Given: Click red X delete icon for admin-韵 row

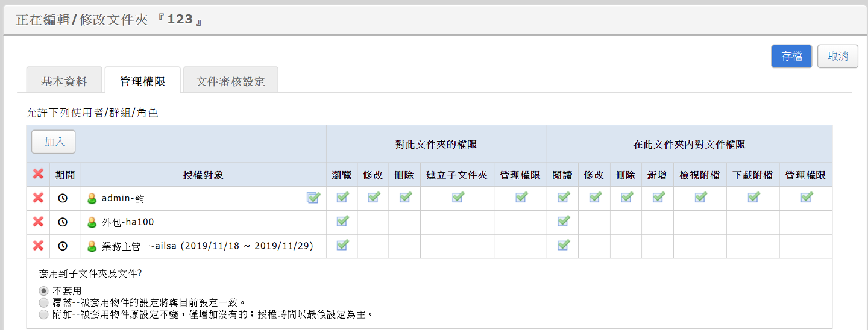Looking at the screenshot, I should click(38, 198).
